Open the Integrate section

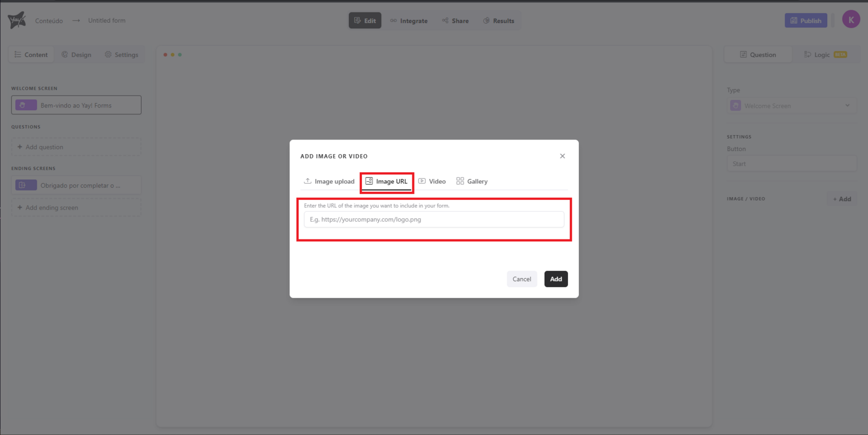(409, 21)
